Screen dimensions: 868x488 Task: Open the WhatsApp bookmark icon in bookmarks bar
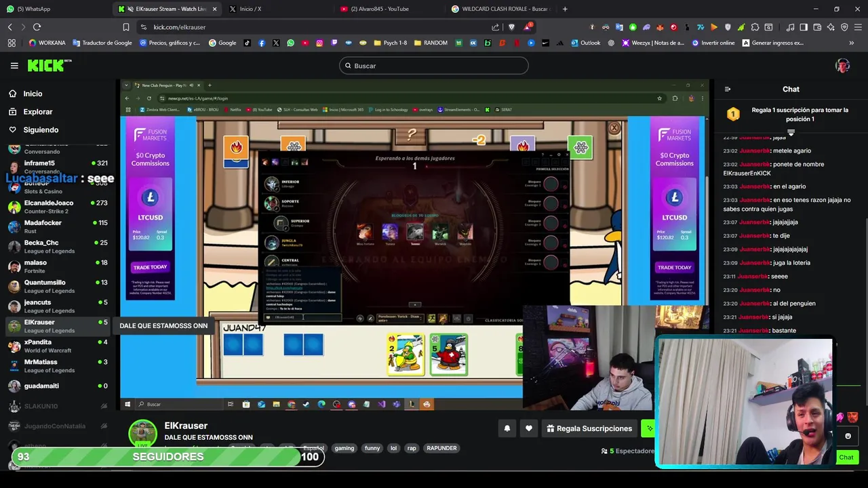[x=291, y=43]
